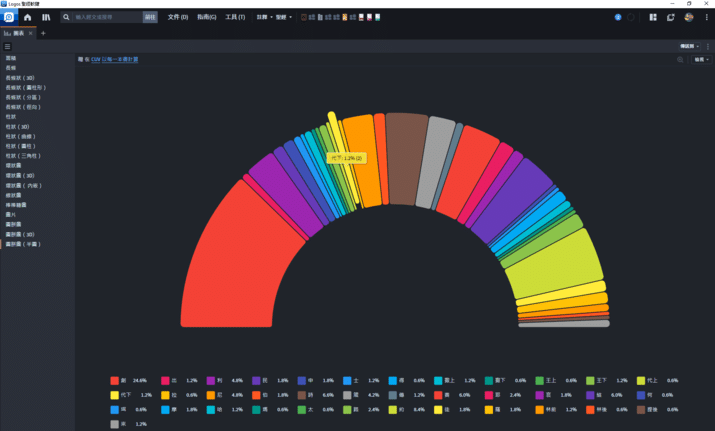Click the hamburger panel menu icon
Image resolution: width=715 pixels, height=431 pixels.
point(8,47)
